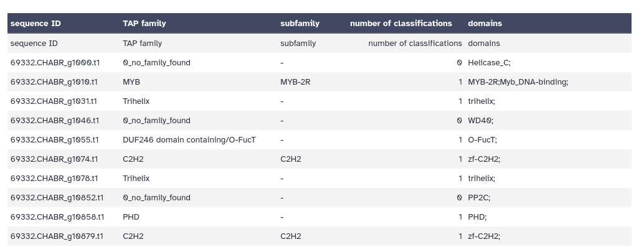This screenshot has height=247, width=644.
Task: Click the domains column header
Action: click(485, 24)
